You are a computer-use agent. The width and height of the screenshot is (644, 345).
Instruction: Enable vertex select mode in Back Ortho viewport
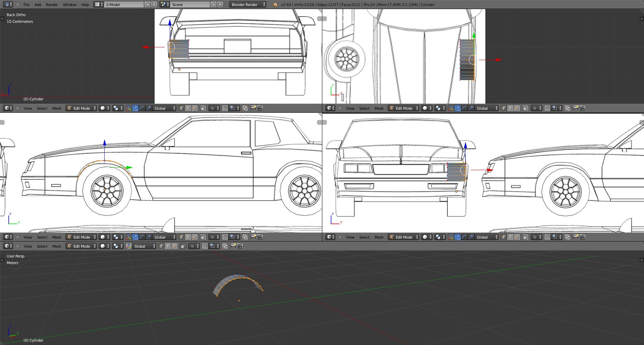coord(181,108)
